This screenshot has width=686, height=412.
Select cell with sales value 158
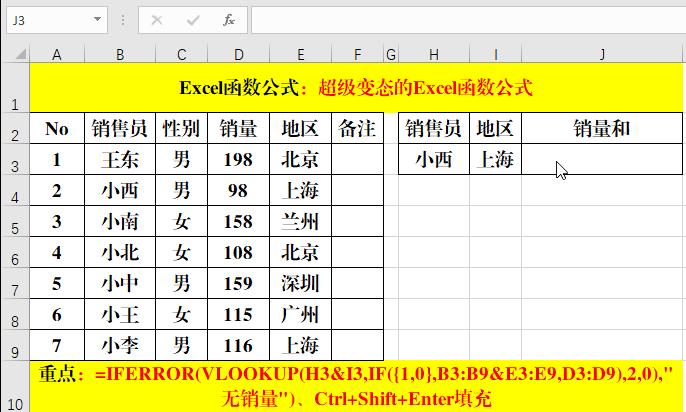(x=238, y=221)
